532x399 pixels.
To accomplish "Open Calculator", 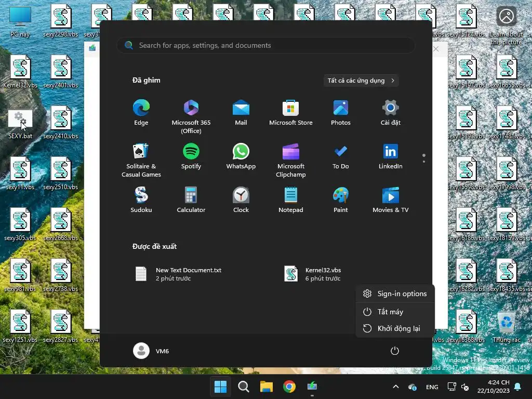I will click(x=191, y=200).
